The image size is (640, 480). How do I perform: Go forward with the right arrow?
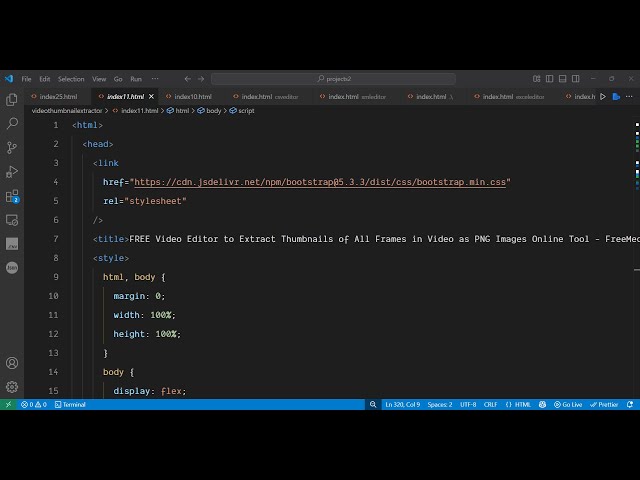click(x=201, y=79)
